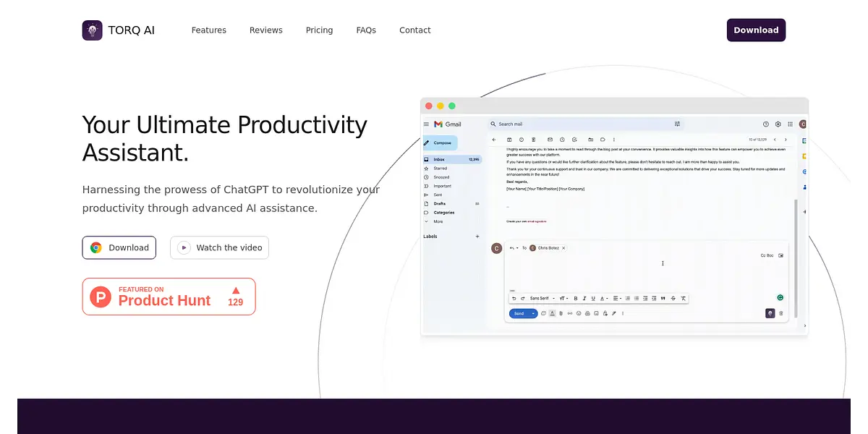Open the send options arrow beside Send
Viewport: 868px width, 434px height.
pos(533,313)
